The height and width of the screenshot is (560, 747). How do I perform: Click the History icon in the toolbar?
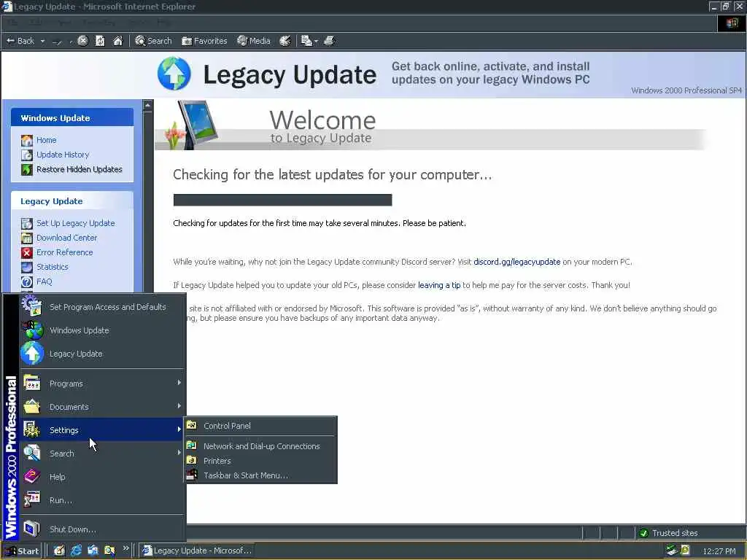285,41
